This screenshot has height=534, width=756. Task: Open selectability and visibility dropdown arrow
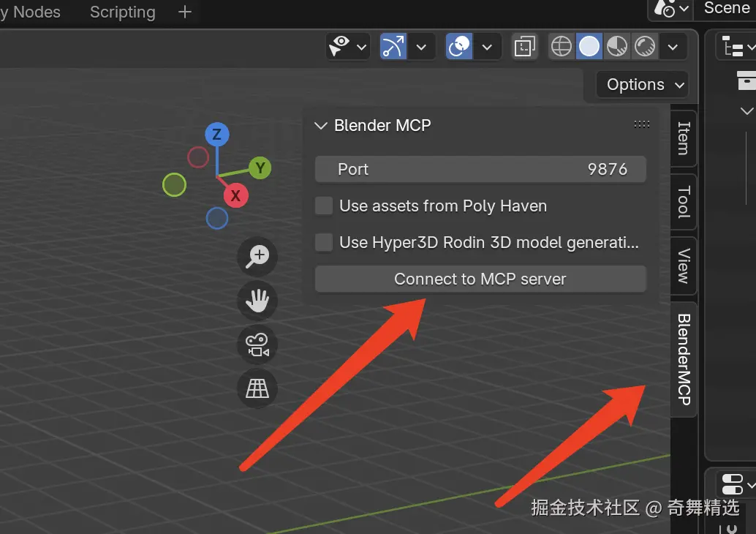362,47
